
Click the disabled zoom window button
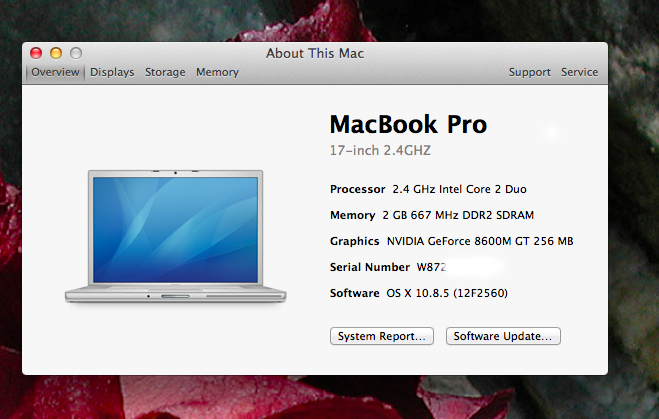(76, 53)
